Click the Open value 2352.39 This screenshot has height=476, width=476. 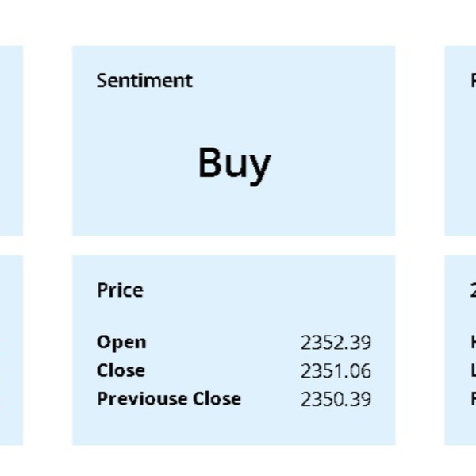(336, 343)
